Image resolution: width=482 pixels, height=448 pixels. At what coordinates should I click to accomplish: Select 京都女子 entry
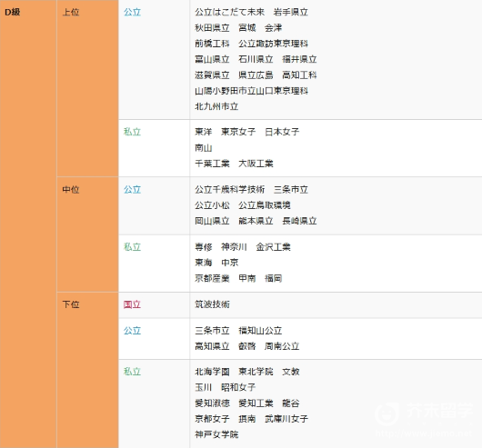212,419
